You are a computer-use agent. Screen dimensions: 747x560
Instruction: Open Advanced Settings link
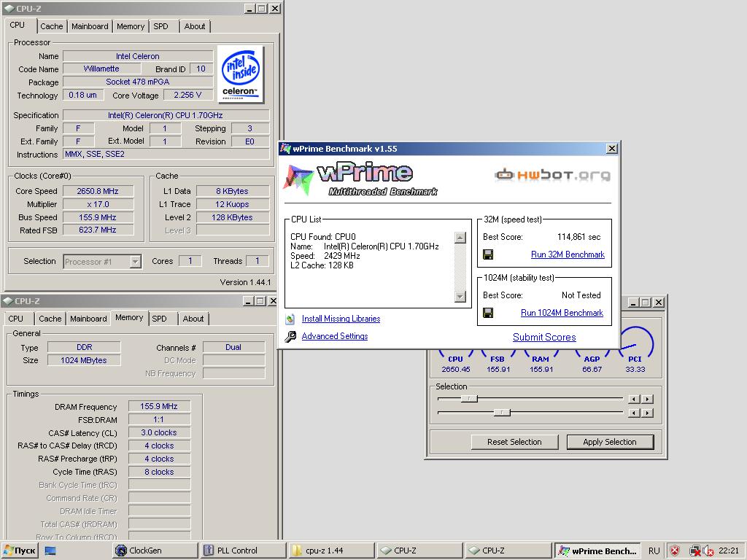[x=335, y=336]
